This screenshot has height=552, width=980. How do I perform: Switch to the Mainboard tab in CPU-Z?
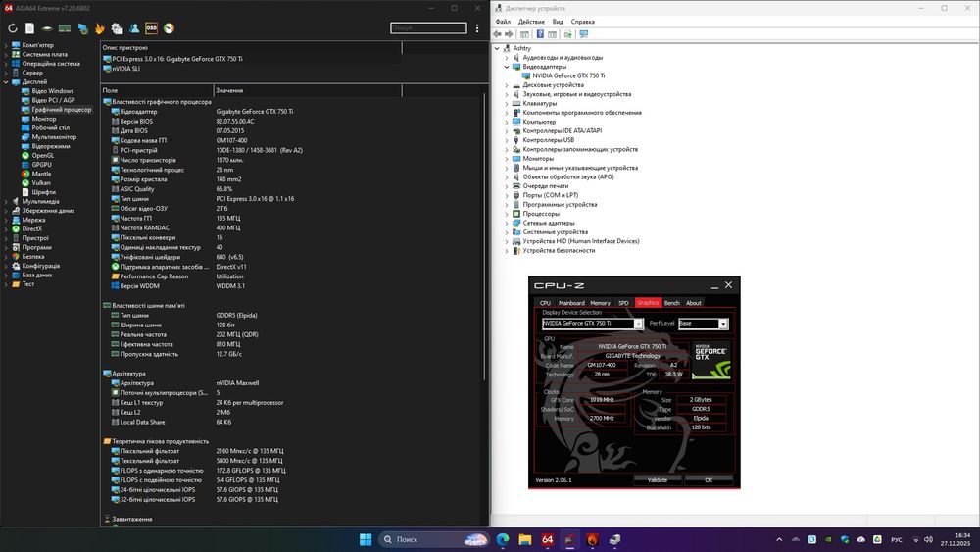[571, 303]
